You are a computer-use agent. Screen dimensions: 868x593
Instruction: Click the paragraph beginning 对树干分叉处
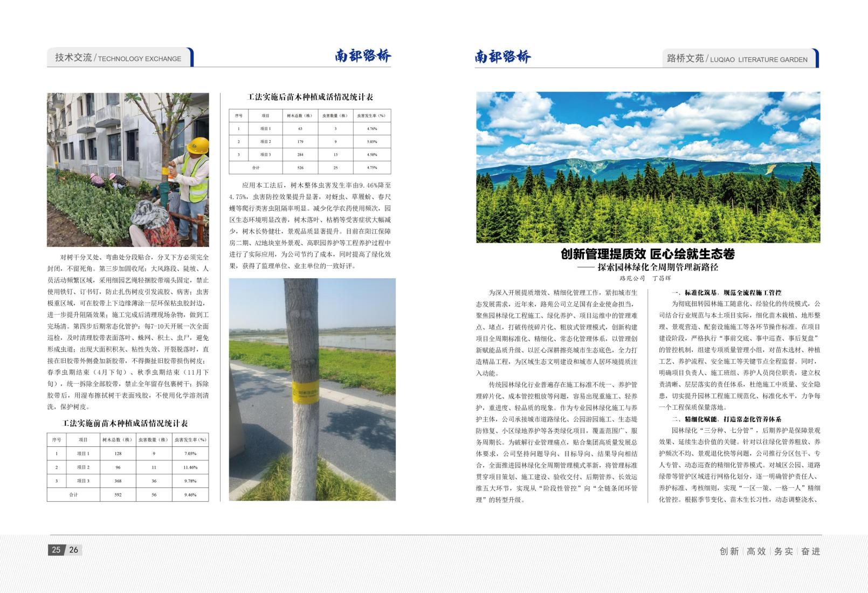click(128, 332)
